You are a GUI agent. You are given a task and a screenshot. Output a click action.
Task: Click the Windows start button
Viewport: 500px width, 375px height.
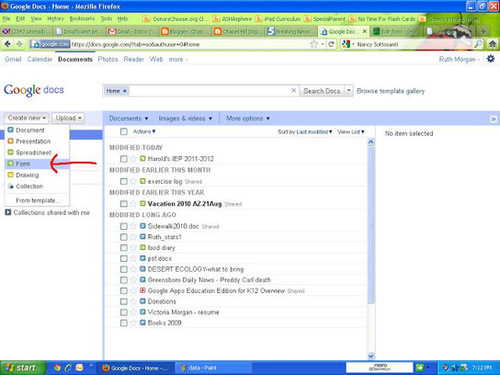point(22,368)
